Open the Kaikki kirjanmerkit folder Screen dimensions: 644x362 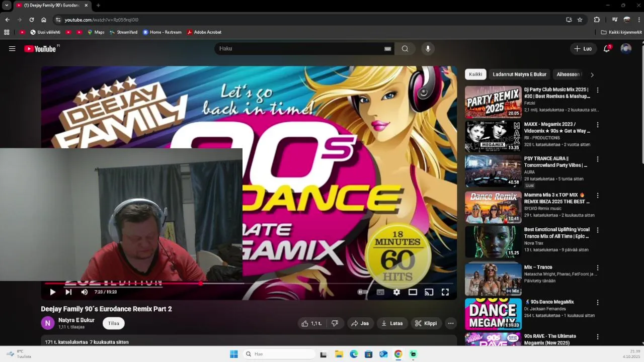tap(621, 32)
